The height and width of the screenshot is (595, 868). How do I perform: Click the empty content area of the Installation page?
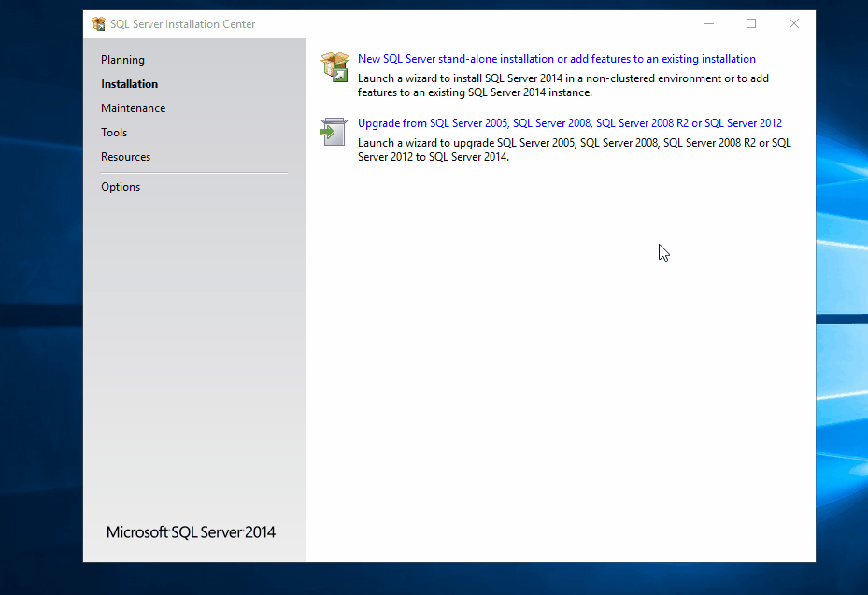[561, 327]
